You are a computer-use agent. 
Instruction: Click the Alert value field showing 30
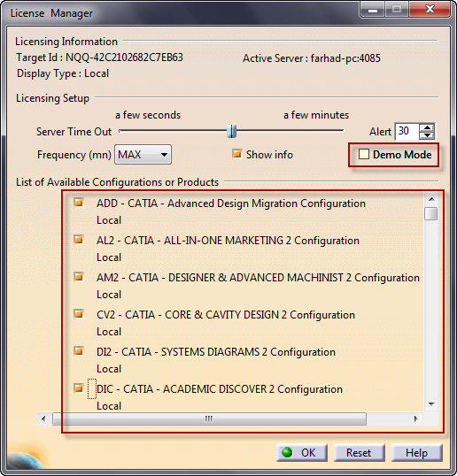[407, 132]
